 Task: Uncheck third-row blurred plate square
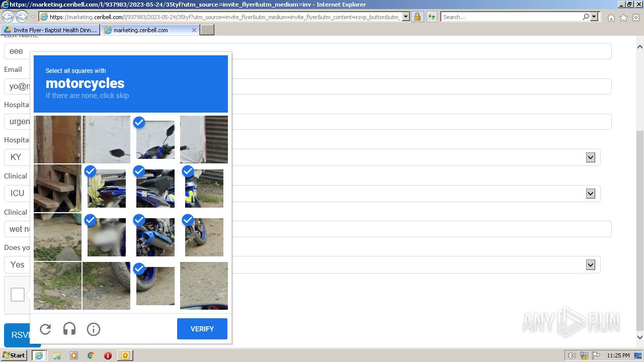[106, 237]
